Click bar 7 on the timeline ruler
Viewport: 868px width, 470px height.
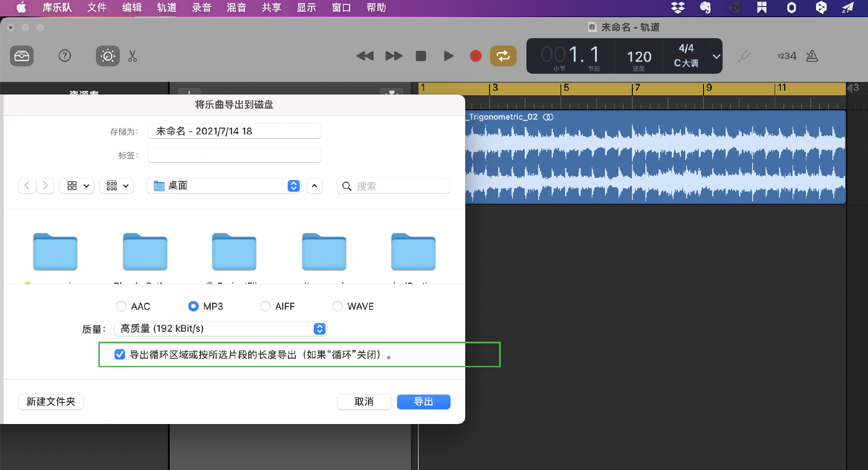[x=637, y=88]
